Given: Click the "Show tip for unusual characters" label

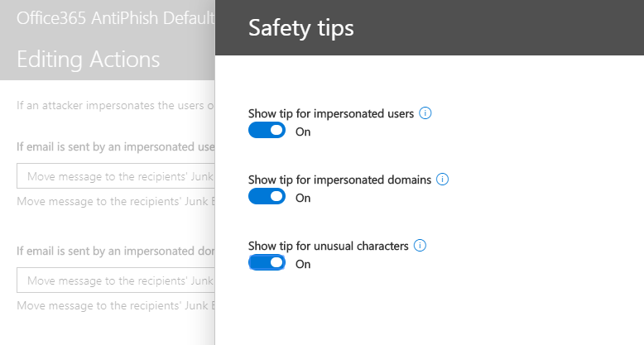Looking at the screenshot, I should [x=329, y=246].
